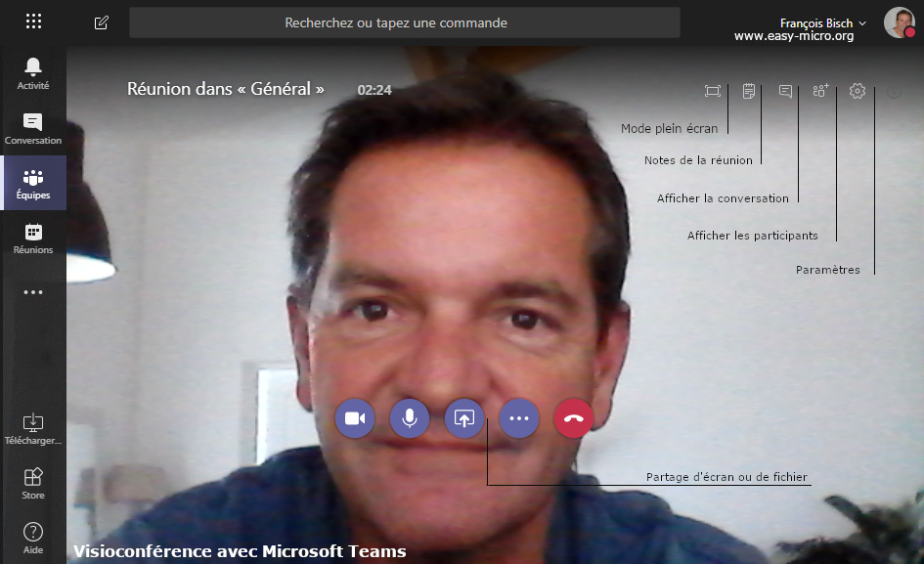Enter Mode plein écran
924x564 pixels.
coord(712,90)
